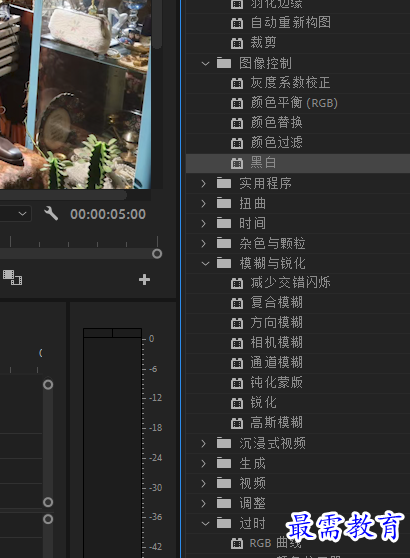Expand the 杂色与颗粒 folder
This screenshot has width=410, height=558.
tap(204, 243)
